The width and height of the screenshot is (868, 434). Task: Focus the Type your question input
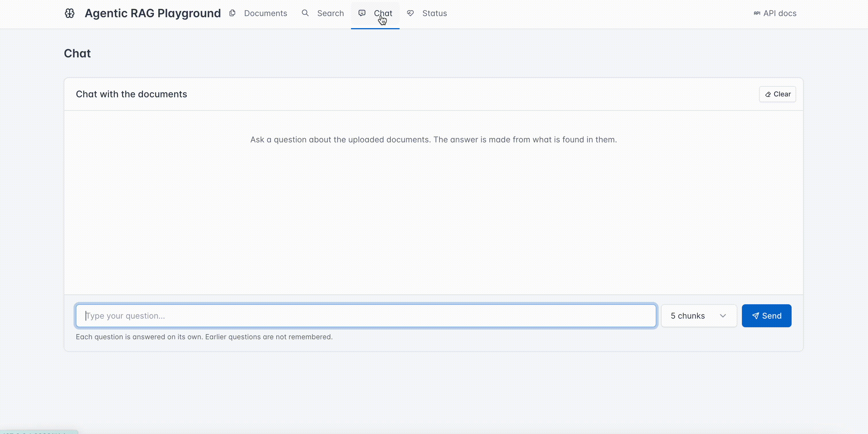click(366, 316)
